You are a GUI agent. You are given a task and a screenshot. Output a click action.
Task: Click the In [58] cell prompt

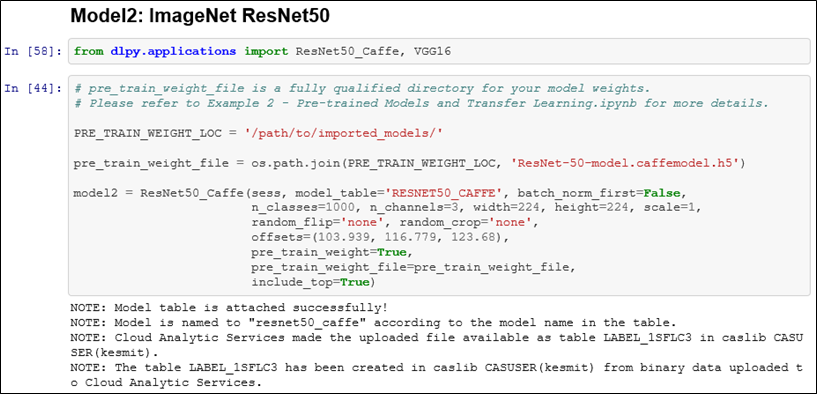[33, 51]
